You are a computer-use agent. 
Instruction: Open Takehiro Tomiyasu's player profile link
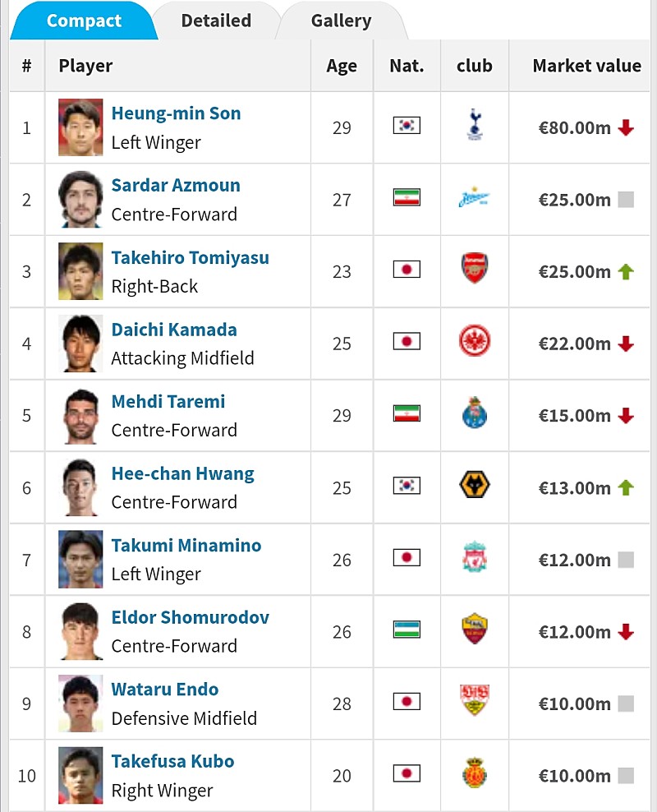coord(190,257)
